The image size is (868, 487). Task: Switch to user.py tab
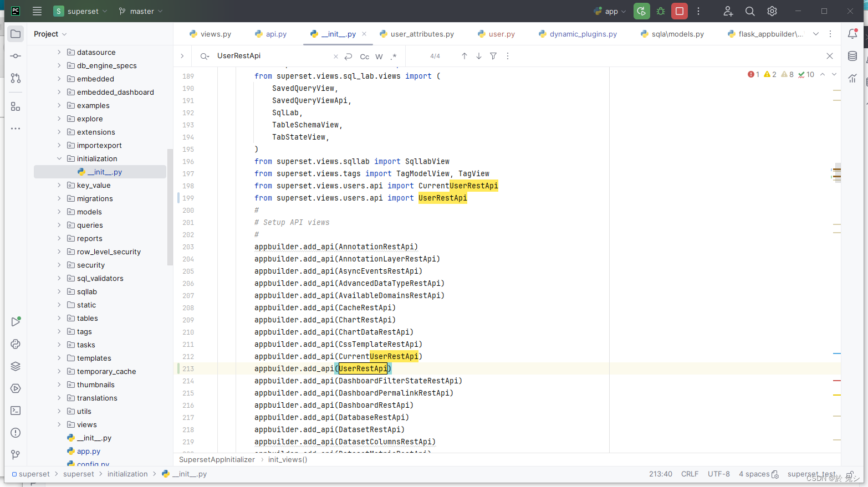click(x=497, y=34)
